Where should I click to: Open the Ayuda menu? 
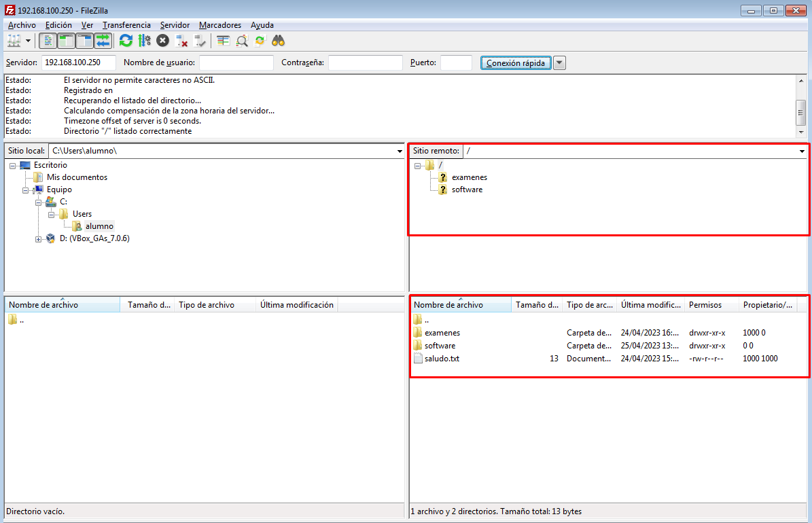click(262, 25)
